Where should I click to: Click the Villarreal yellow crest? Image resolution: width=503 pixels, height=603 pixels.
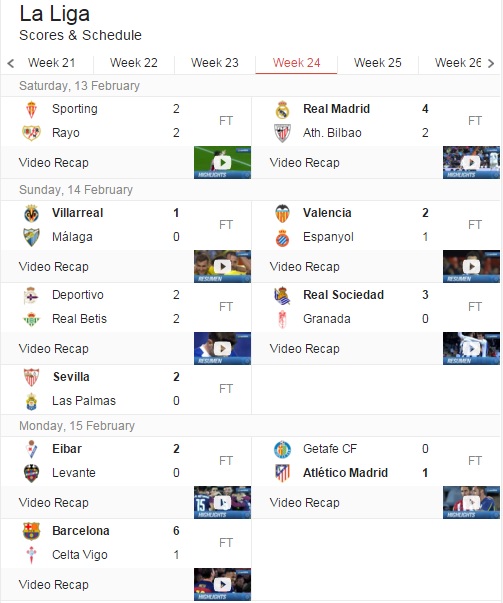31,213
